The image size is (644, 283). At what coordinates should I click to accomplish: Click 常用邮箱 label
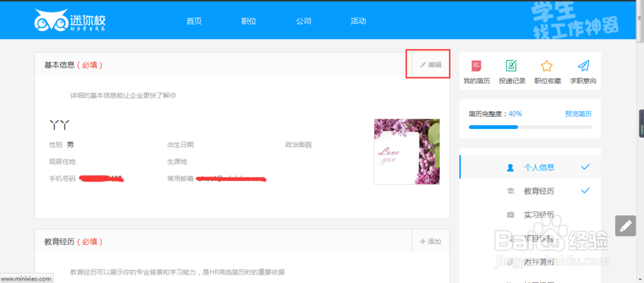[180, 179]
